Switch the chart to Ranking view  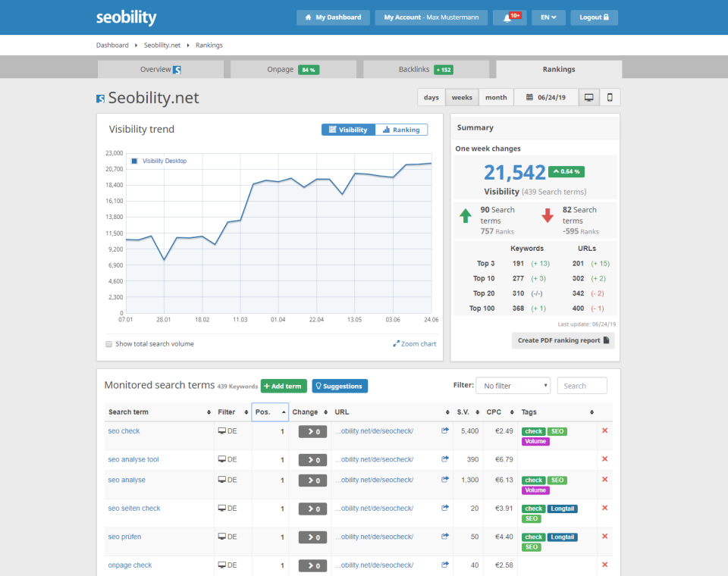click(x=401, y=129)
